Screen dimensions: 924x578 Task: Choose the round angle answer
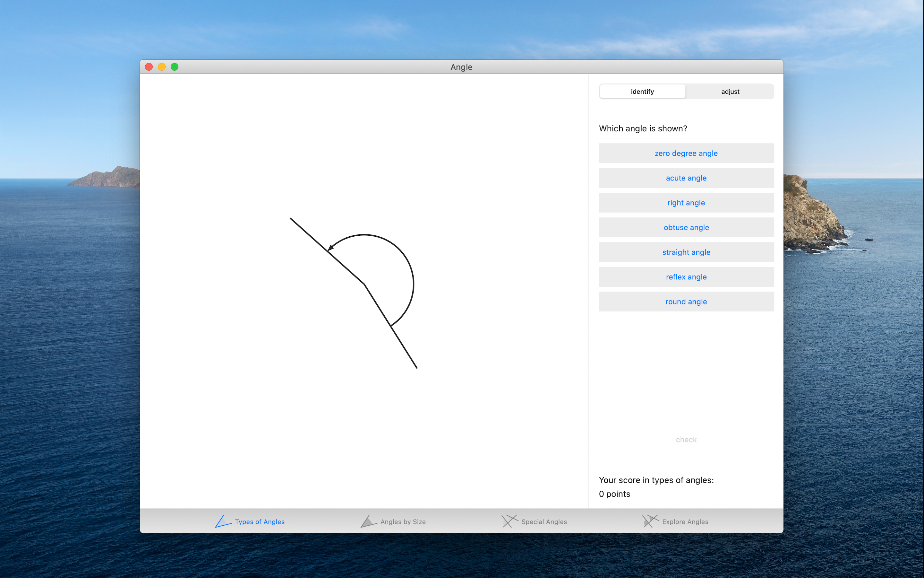pos(686,302)
